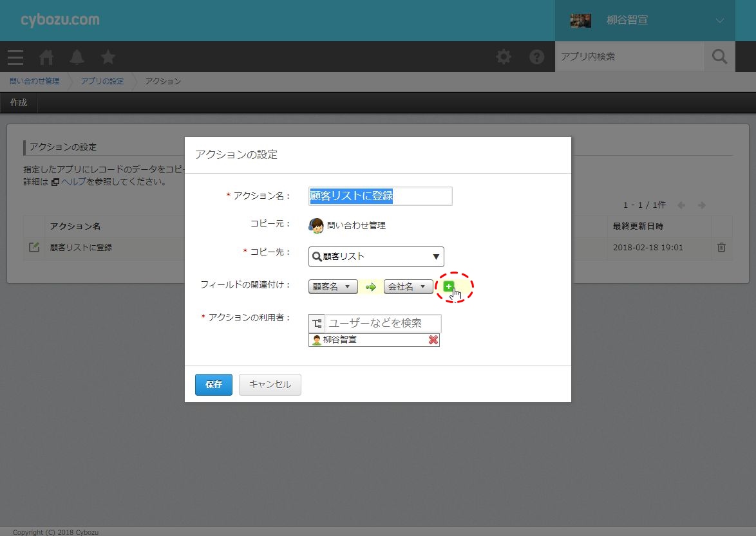
Task: Click the 問い合わせ管理 app icon
Action: pyautogui.click(x=316, y=225)
